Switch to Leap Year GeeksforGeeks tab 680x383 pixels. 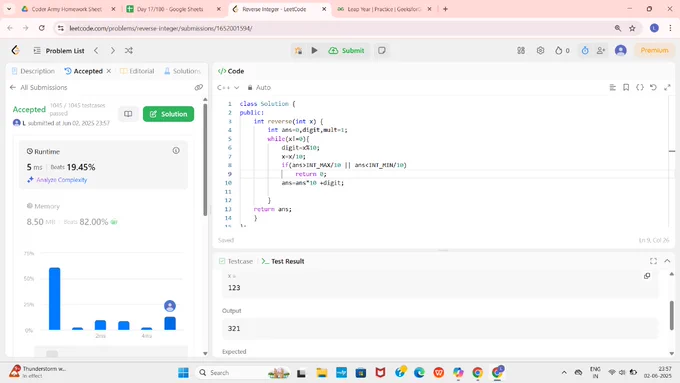click(x=384, y=9)
